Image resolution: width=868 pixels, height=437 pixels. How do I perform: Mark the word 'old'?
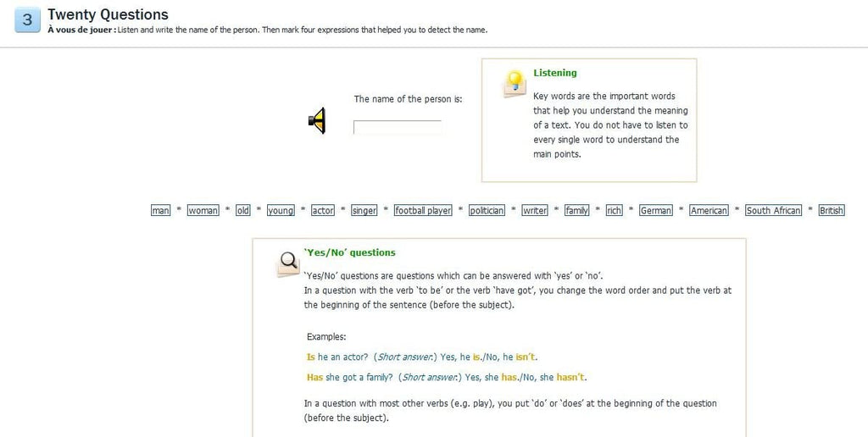tap(243, 210)
